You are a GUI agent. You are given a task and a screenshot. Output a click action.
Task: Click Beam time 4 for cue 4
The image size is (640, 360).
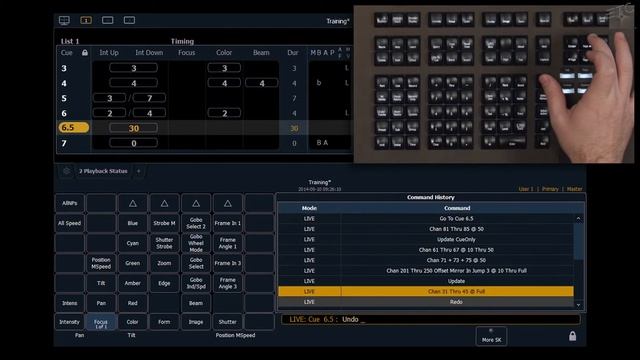[x=262, y=83]
